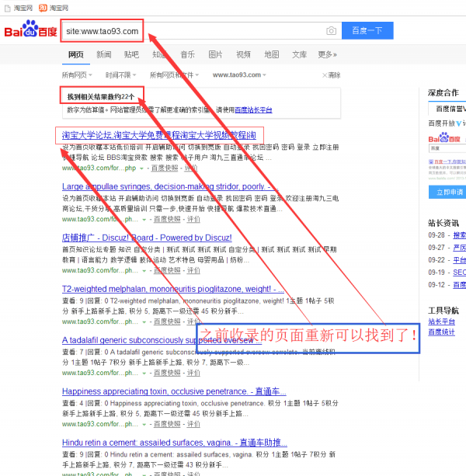Viewport: 466px width, 476px height.
Task: Open the 音乐 tab
Action: [x=188, y=54]
